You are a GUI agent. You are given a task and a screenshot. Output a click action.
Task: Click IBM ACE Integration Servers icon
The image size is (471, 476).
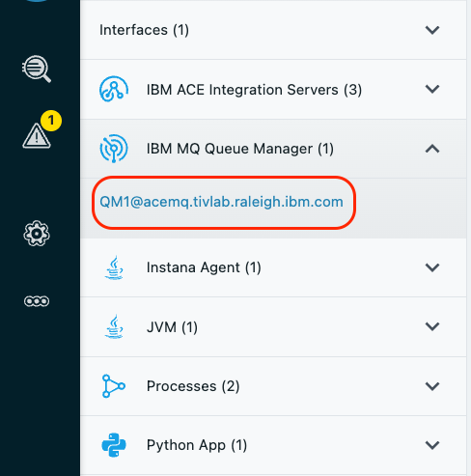pos(114,89)
